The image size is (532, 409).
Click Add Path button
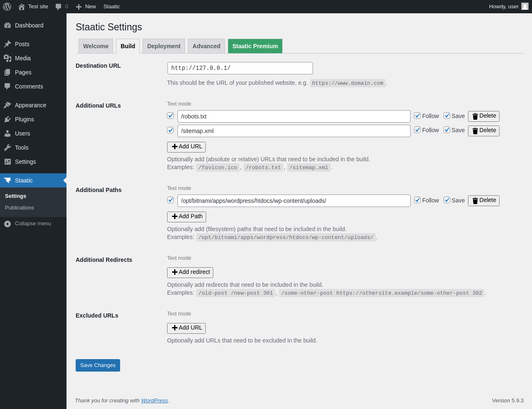point(187,217)
